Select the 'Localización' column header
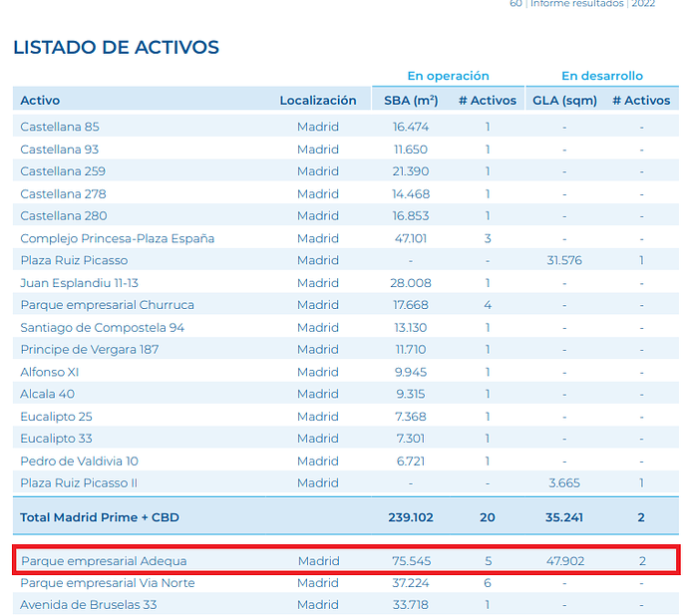Viewport: 688px width, 616px height. (318, 101)
